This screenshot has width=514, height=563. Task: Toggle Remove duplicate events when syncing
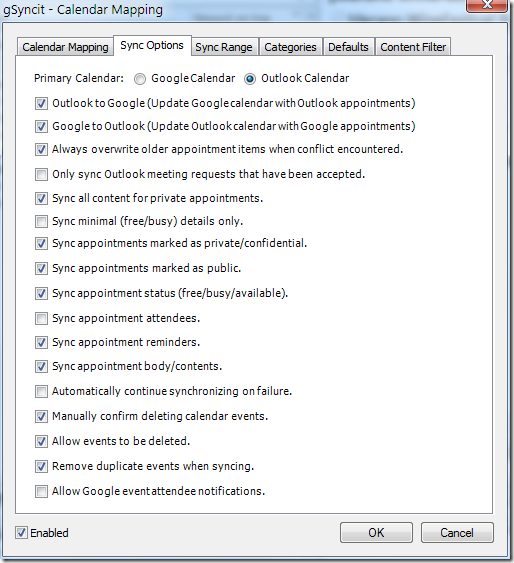41,466
